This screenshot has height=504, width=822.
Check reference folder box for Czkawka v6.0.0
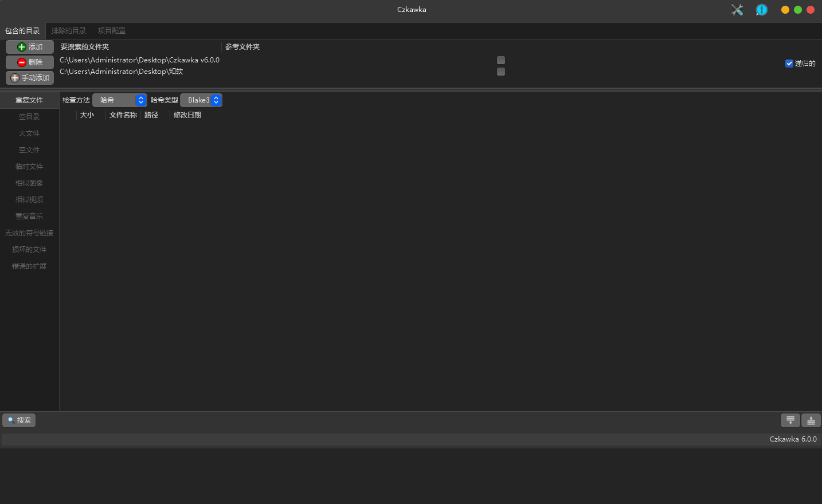click(x=501, y=60)
